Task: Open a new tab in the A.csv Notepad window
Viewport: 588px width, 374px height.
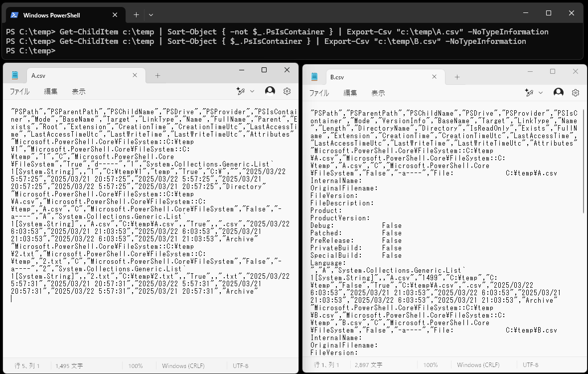Action: (x=157, y=75)
